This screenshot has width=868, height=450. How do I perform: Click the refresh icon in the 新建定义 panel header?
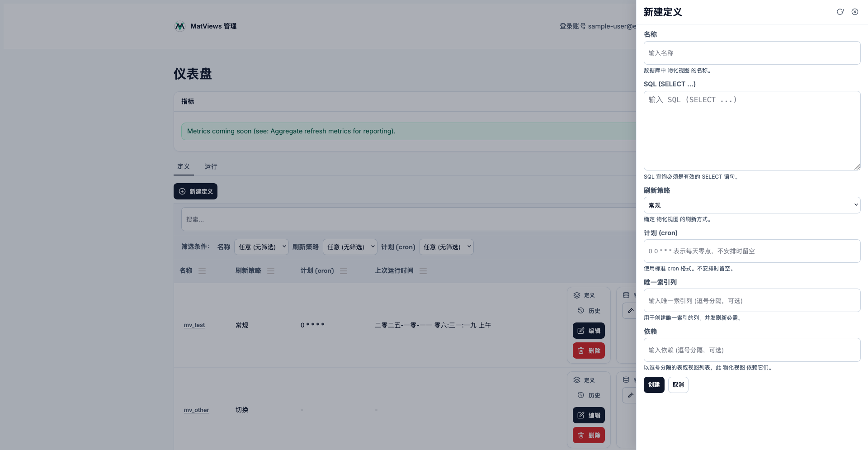point(840,12)
